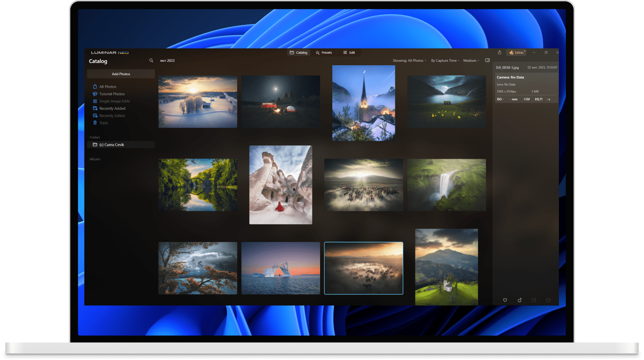Screen dimensions: 644x360
Task: Click the 3 MB file size text
Action: click(535, 91)
